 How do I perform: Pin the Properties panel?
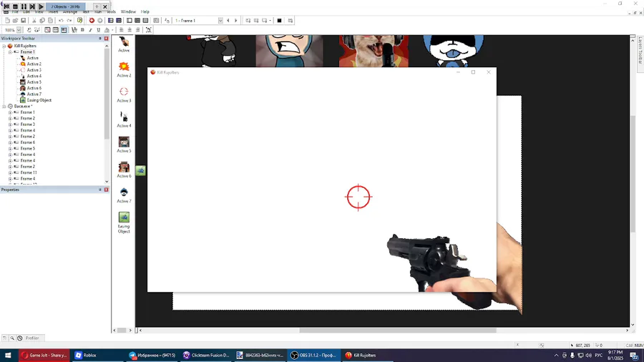tap(99, 190)
